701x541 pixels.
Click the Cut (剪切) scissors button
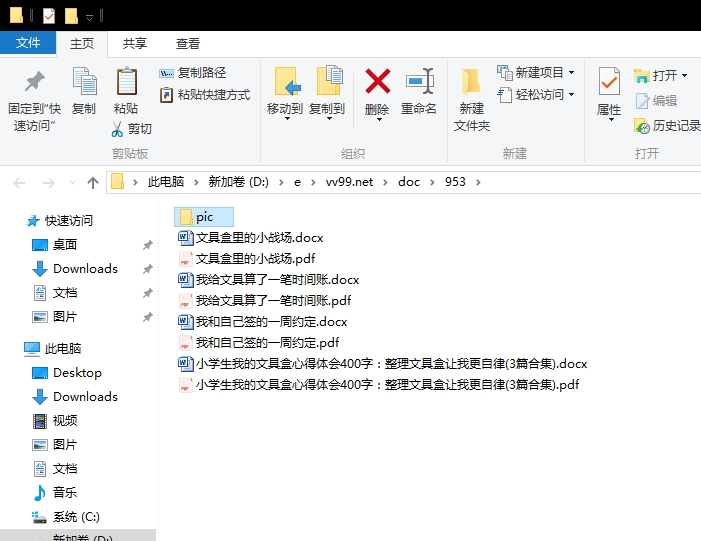click(131, 129)
